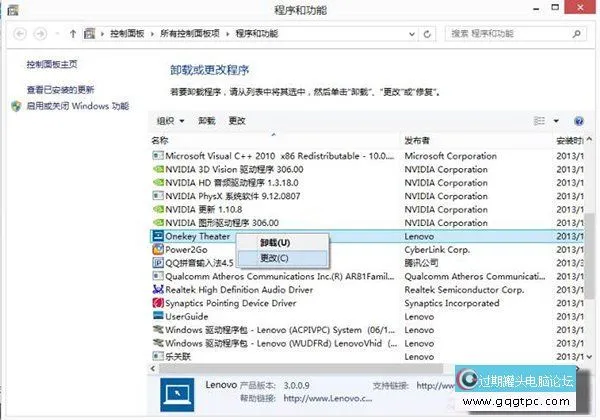This screenshot has height=420, width=600.
Task: Click the Realtek High Definition Audio Driver icon
Action: click(157, 289)
